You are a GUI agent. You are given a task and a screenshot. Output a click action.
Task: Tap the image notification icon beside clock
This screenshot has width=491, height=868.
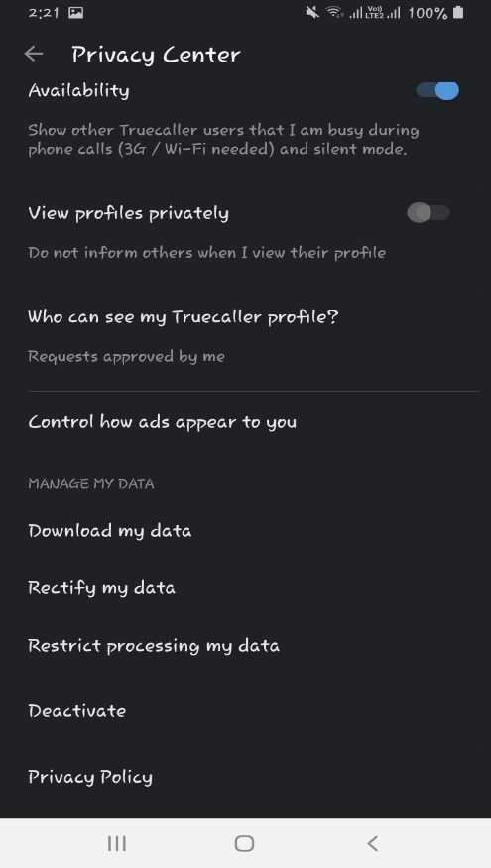click(75, 12)
